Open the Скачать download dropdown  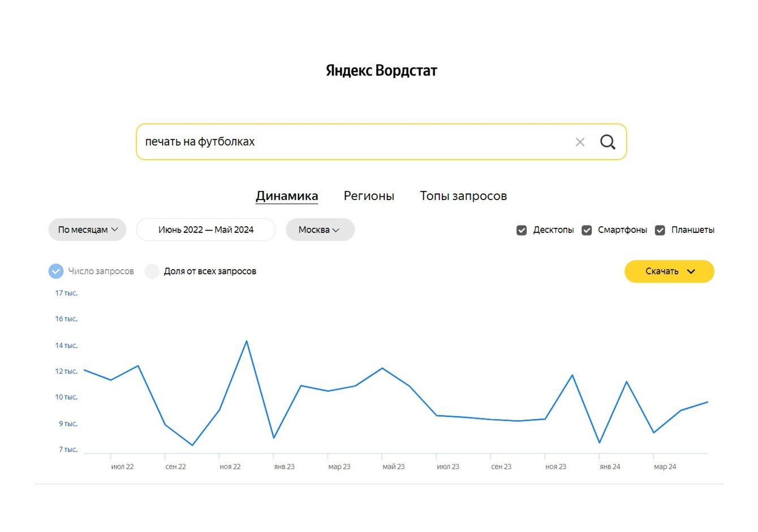coord(669,271)
